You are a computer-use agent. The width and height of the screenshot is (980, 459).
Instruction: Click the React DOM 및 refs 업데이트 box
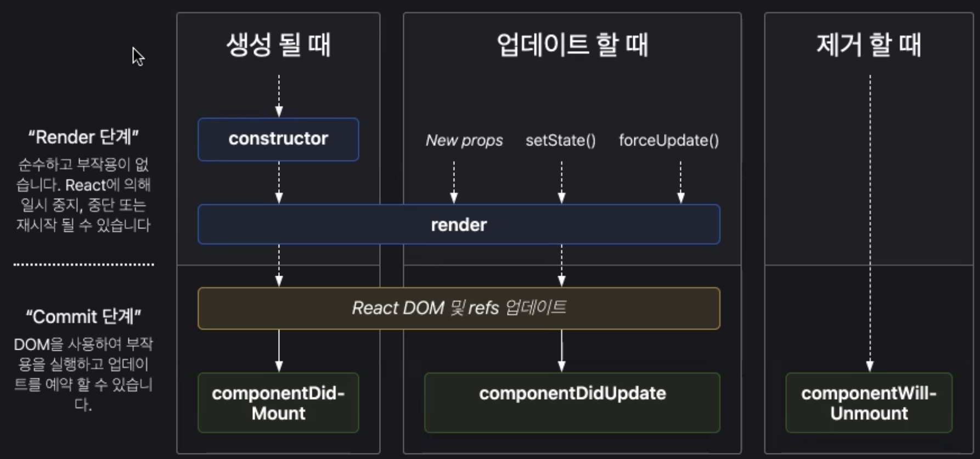point(459,308)
